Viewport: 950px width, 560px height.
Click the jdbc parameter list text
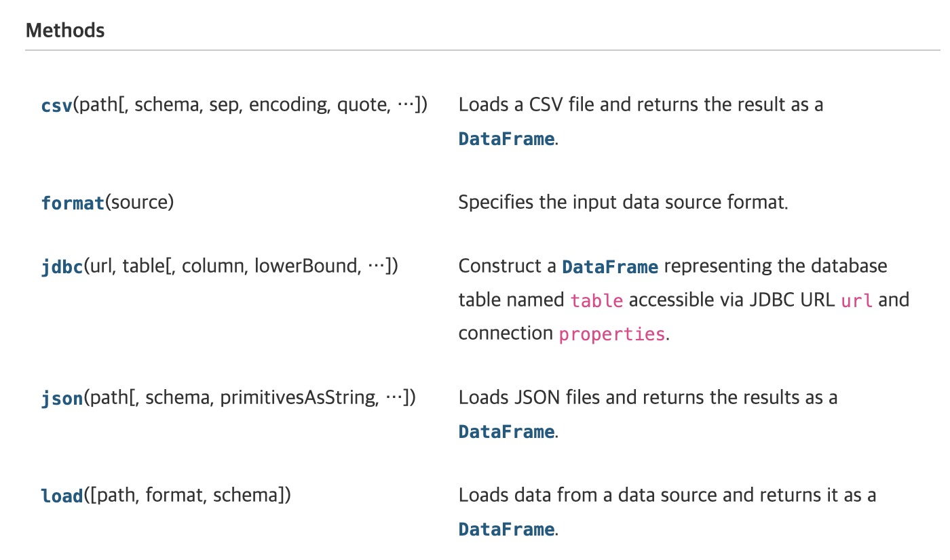tap(241, 266)
